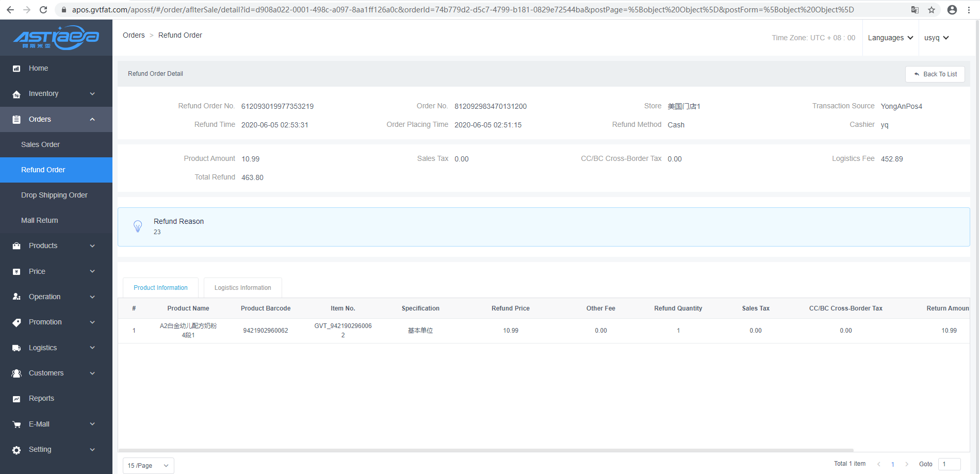Select the Product Information tab
Viewport: 980px width, 474px height.
[160, 288]
